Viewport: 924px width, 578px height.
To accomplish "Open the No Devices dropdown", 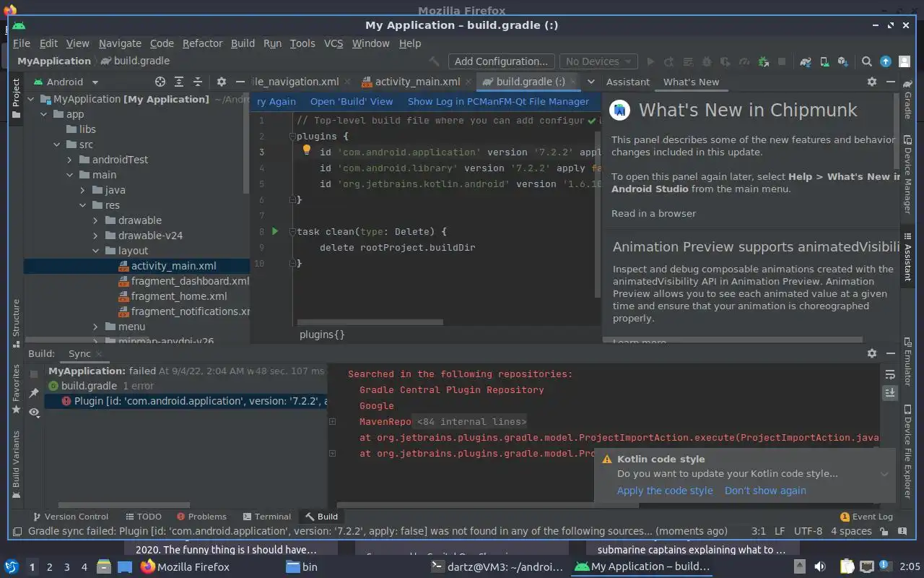I will pyautogui.click(x=598, y=61).
